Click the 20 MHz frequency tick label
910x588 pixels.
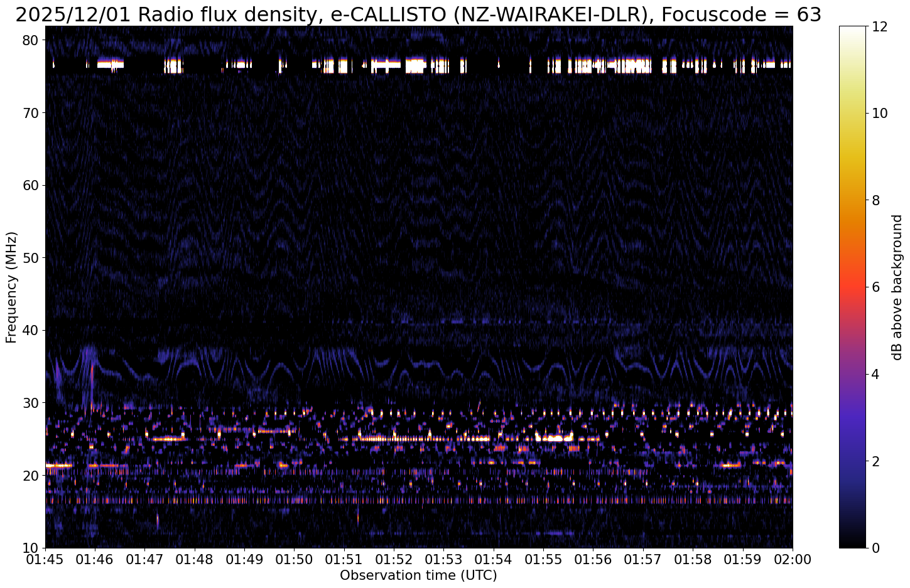click(x=31, y=476)
